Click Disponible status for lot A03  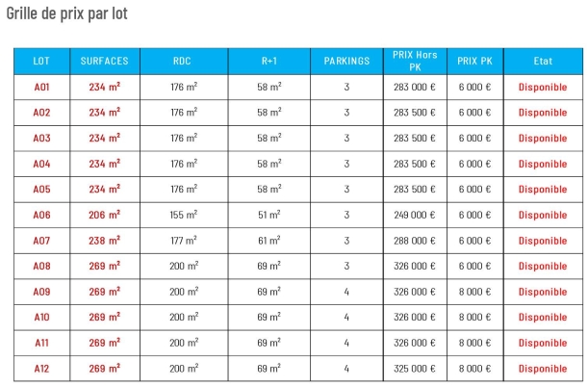point(543,138)
